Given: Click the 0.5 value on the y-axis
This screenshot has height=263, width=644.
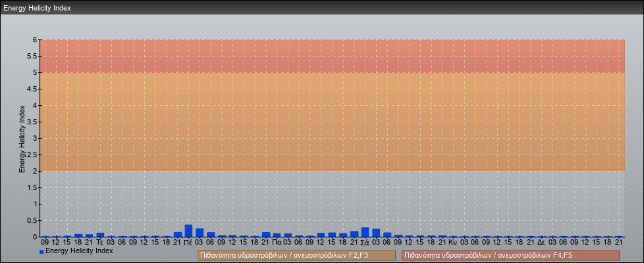Looking at the screenshot, I should tap(32, 220).
